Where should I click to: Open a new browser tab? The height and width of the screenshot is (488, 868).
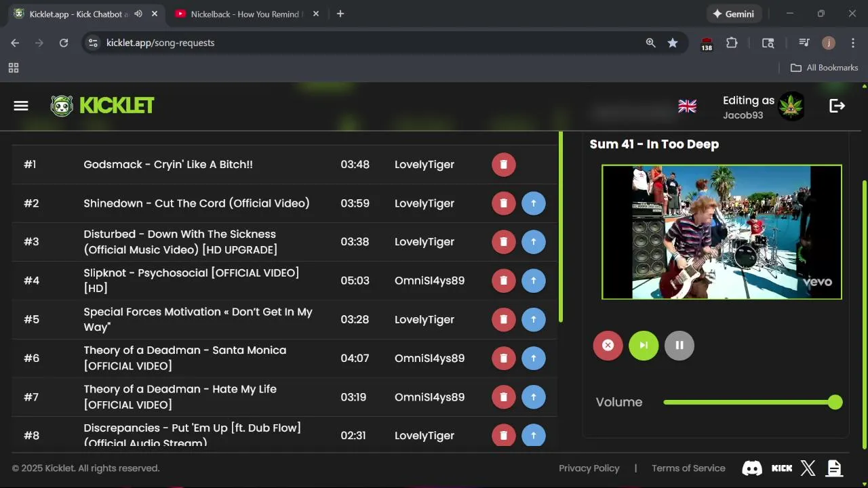coord(340,14)
